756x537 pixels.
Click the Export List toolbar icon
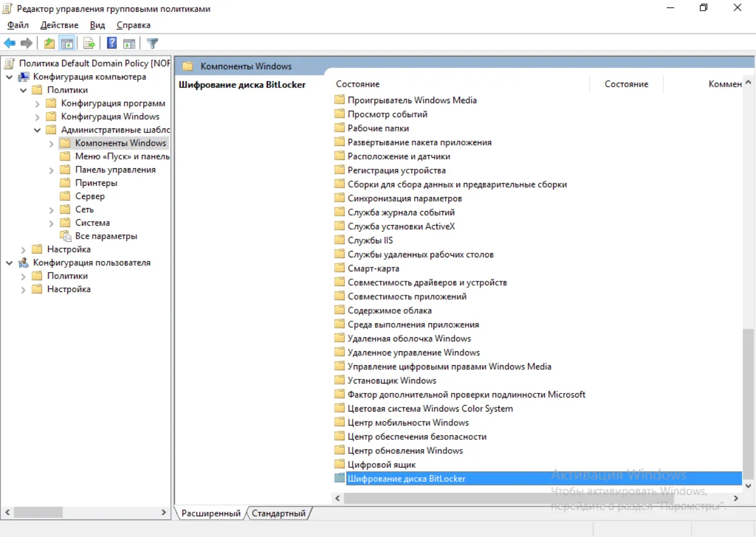pos(89,43)
